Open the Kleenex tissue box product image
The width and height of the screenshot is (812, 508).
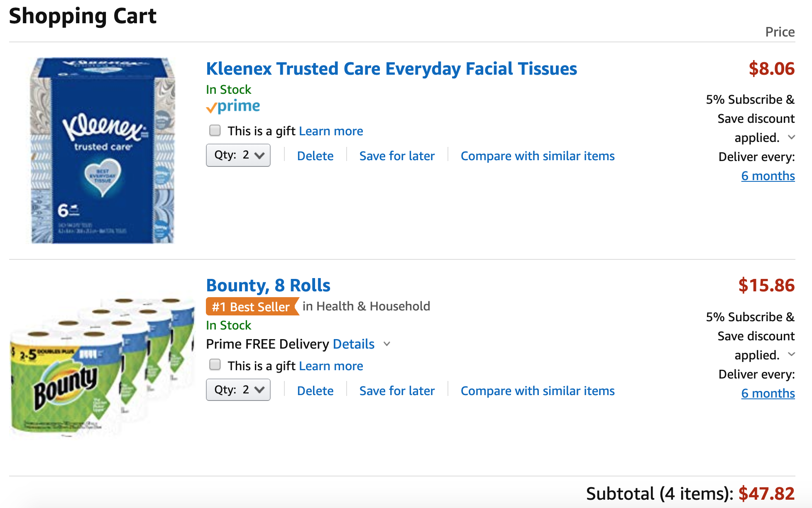(x=103, y=150)
